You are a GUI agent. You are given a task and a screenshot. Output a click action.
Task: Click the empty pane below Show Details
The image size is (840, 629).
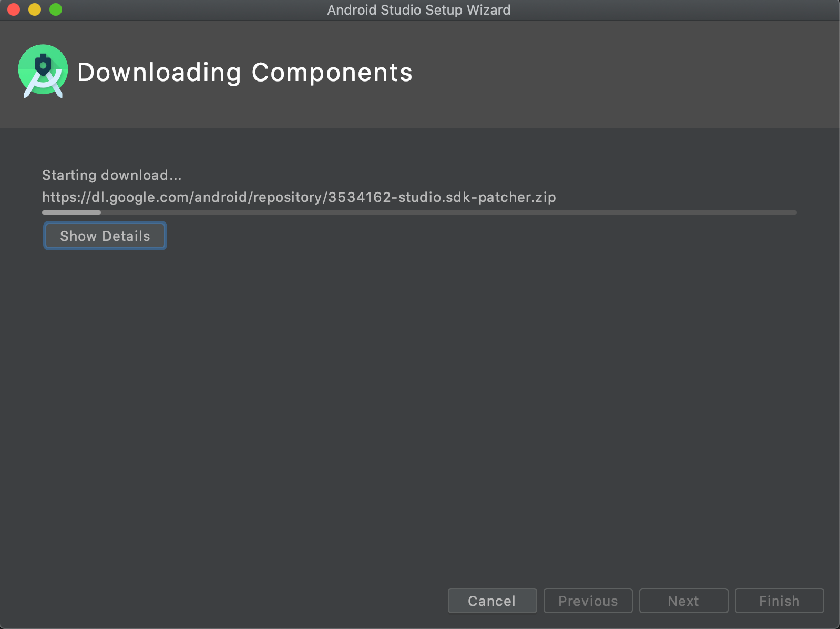coord(419,410)
